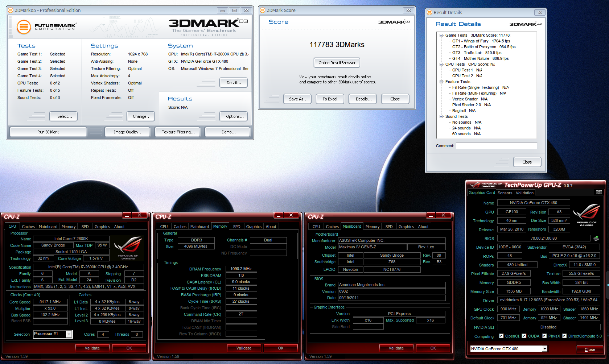The image size is (609, 364).
Task: Click Texture Filtering... button
Action: point(178,132)
